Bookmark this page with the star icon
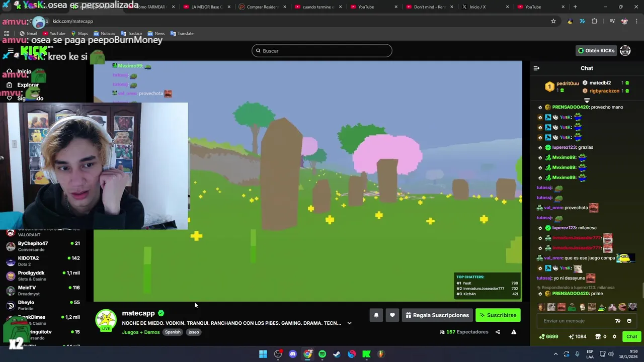 553,21
